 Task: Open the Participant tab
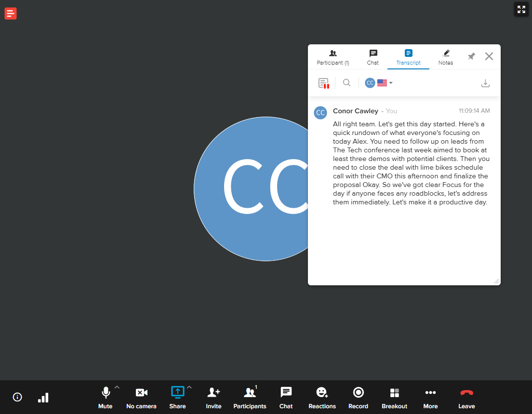click(332, 57)
